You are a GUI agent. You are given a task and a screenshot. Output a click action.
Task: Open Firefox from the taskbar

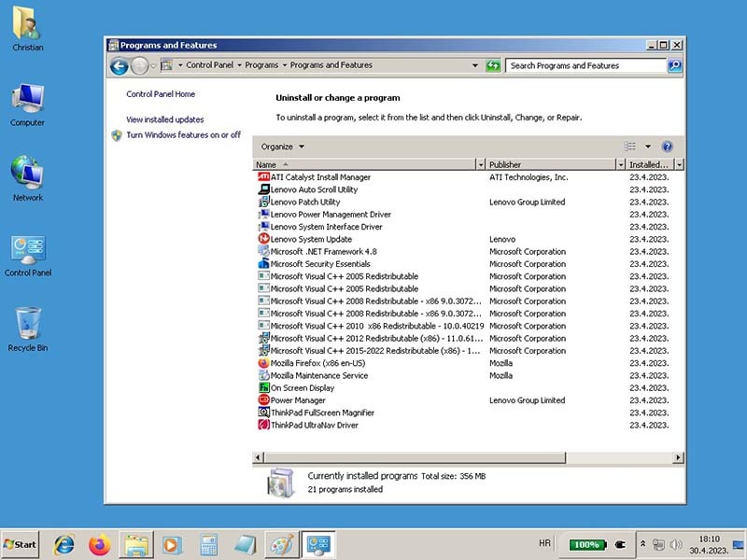tap(99, 544)
